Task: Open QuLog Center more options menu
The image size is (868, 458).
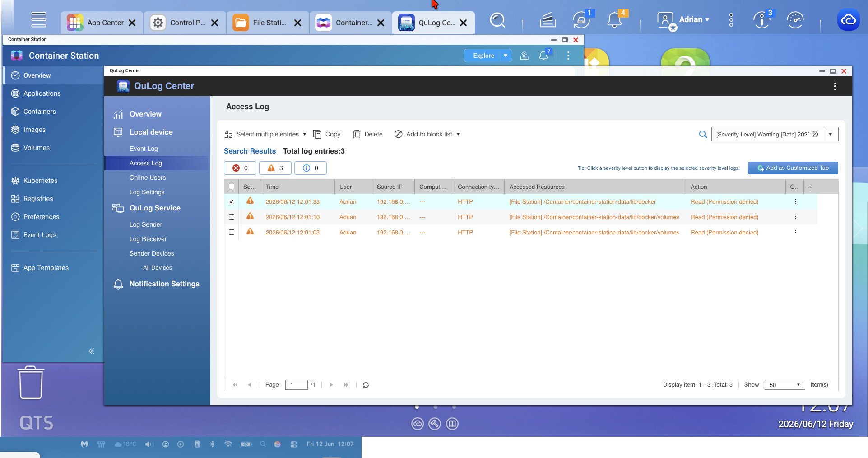Action: tap(835, 86)
